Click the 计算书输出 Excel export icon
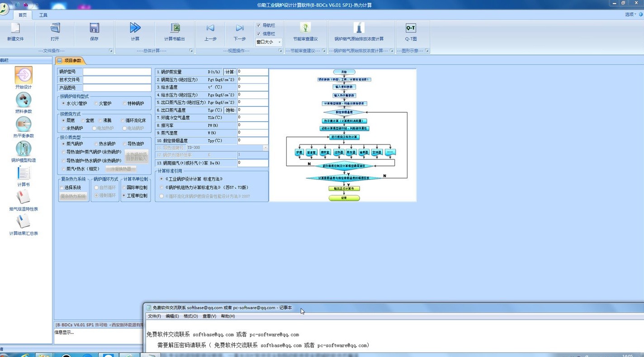644x357 pixels. click(174, 31)
